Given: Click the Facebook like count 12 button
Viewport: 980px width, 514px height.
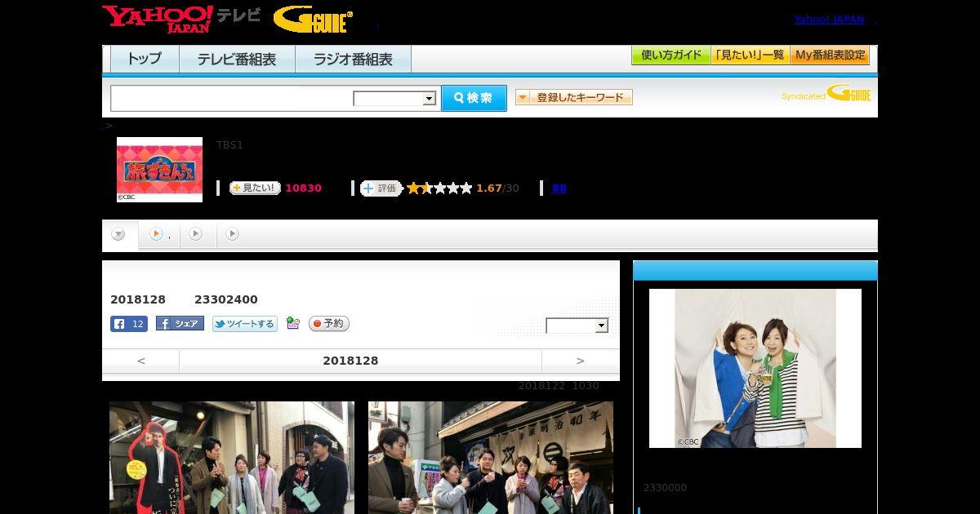Looking at the screenshot, I should click(x=129, y=324).
